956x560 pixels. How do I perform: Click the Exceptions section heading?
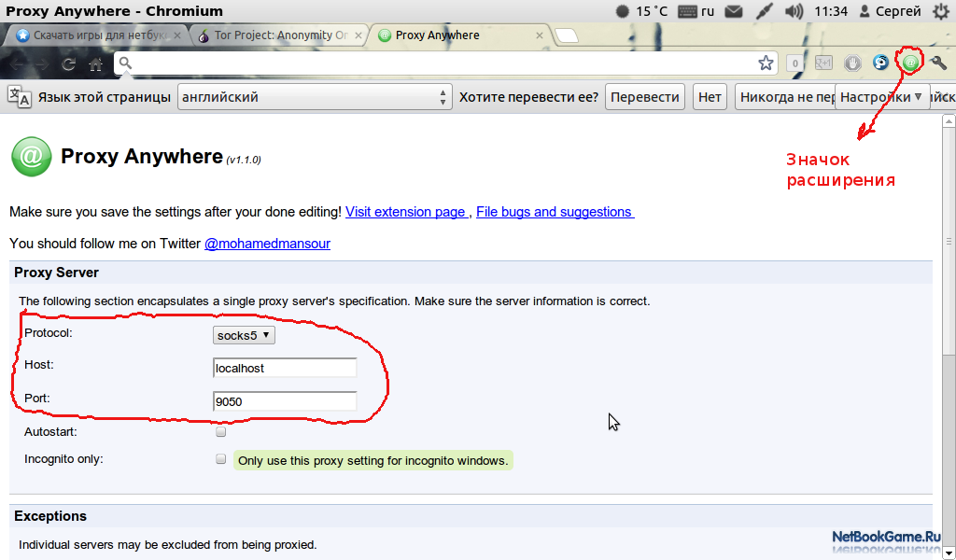[50, 516]
